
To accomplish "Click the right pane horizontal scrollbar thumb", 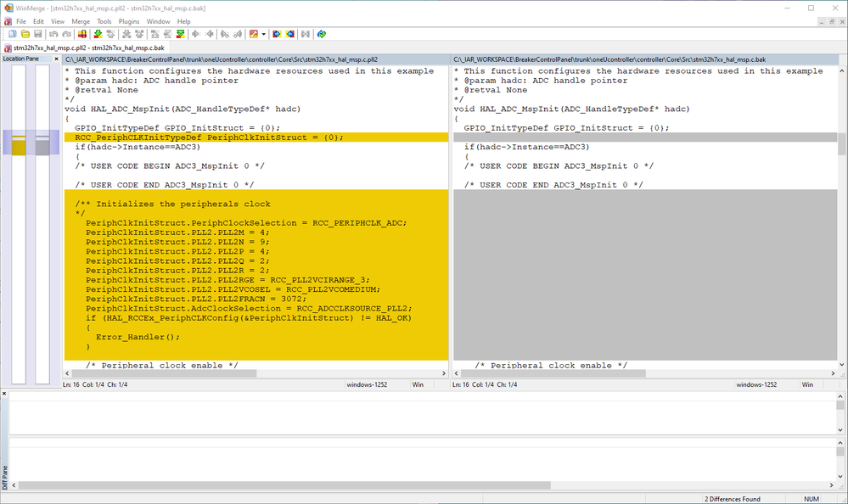I will coord(553,373).
